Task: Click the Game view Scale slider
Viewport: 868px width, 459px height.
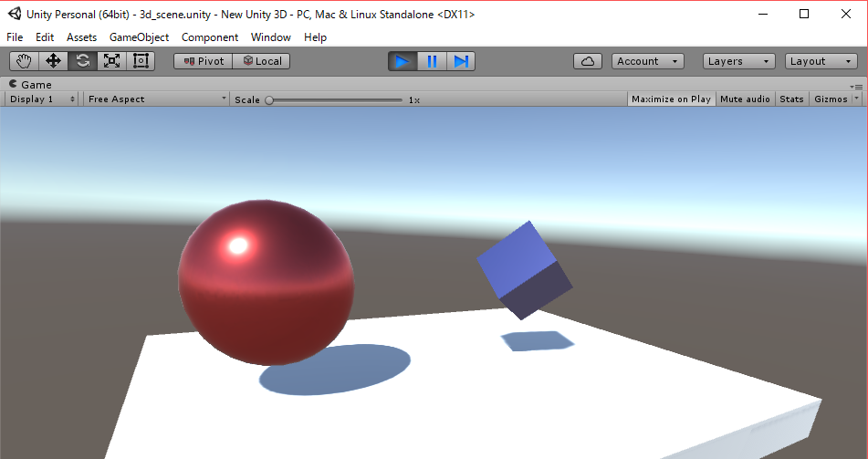Action: [x=335, y=99]
